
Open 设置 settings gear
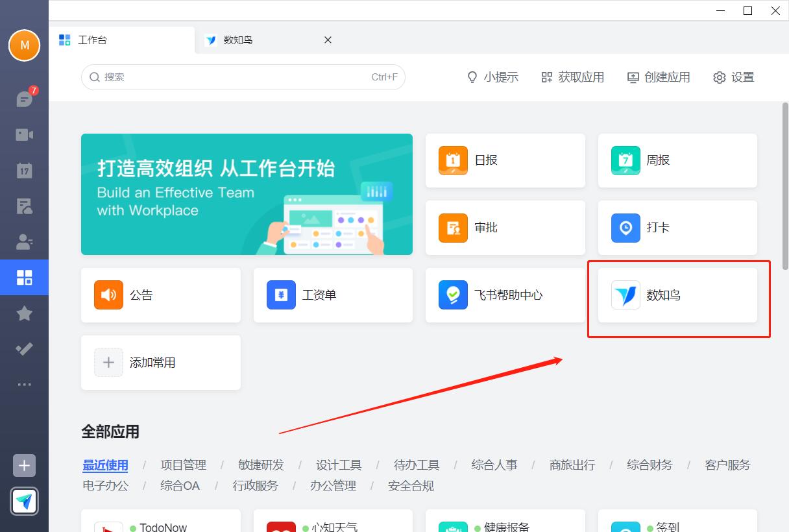[x=734, y=77]
